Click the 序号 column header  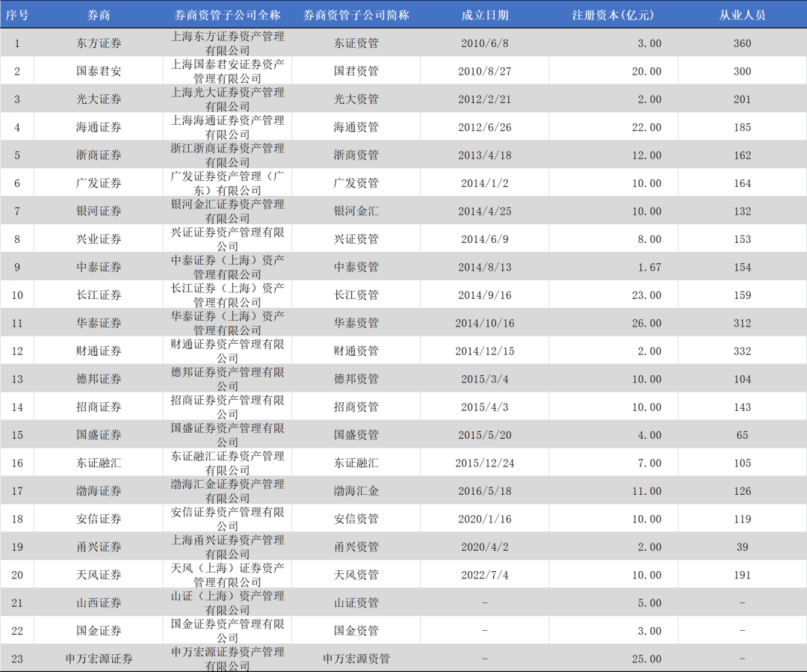pos(17,15)
